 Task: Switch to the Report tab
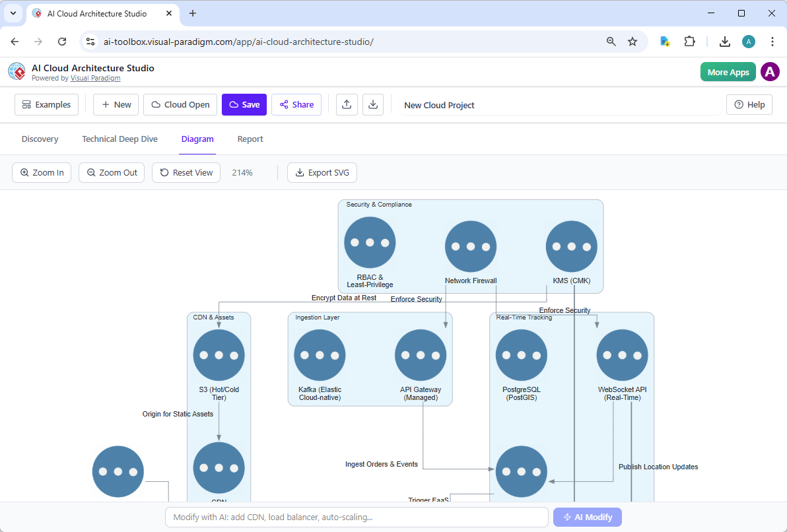(250, 139)
